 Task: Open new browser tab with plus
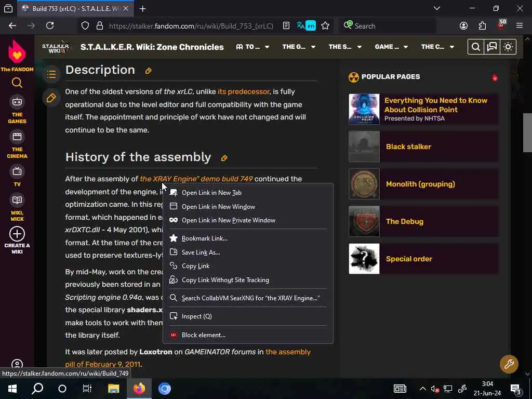point(142,9)
